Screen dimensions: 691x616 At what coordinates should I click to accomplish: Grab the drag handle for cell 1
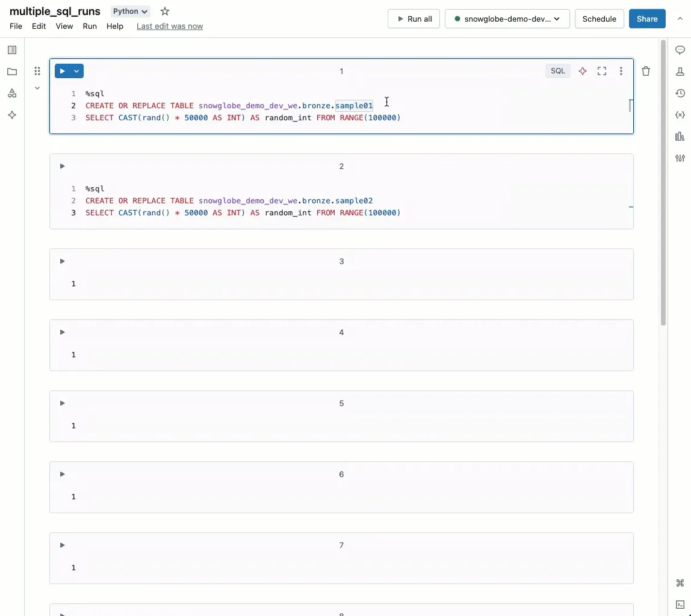37,71
